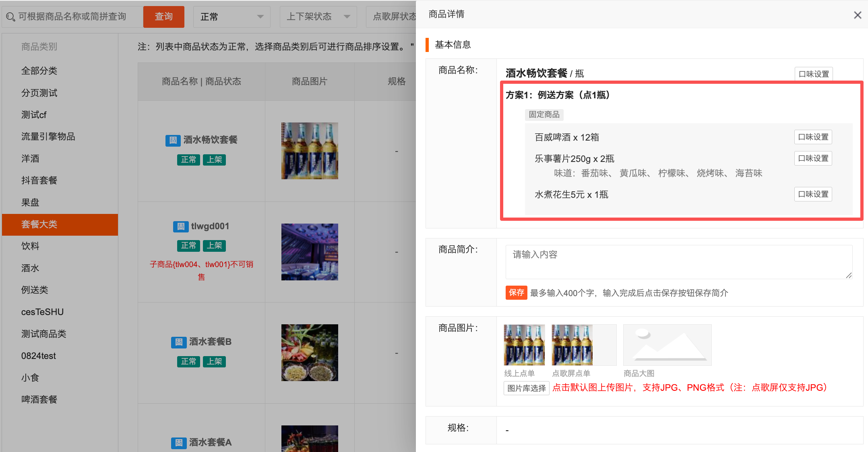The width and height of the screenshot is (868, 452).
Task: Toggle the 上架 tag under 酒水套餐B
Action: 214,361
